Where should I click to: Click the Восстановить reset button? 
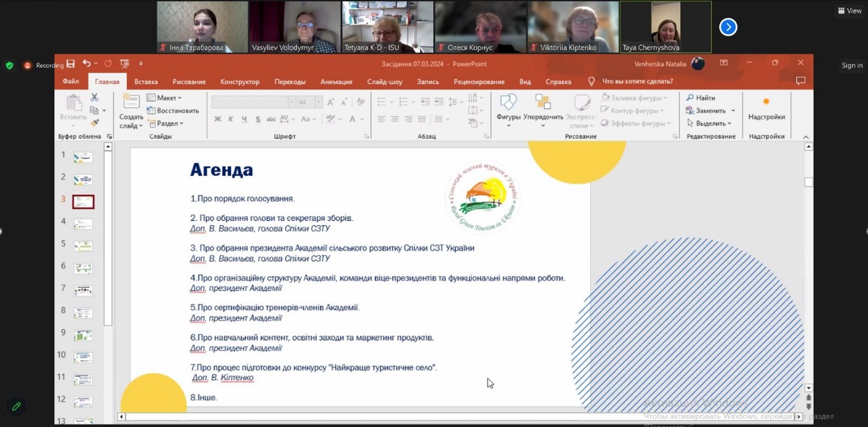pyautogui.click(x=173, y=111)
